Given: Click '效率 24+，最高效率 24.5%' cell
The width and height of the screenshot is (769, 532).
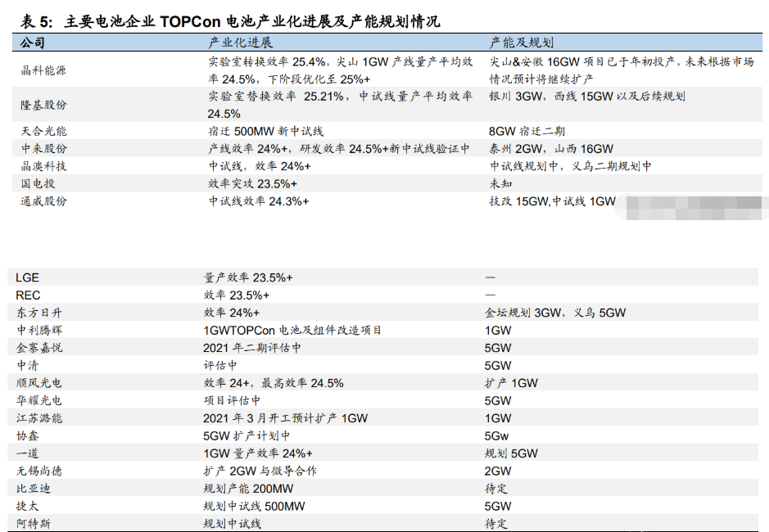Looking at the screenshot, I should coord(274,383).
